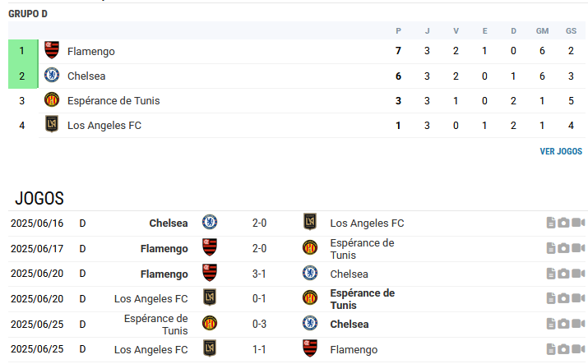This screenshot has width=588, height=364.
Task: Click the Flamengo crest in standings table
Action: click(x=52, y=50)
